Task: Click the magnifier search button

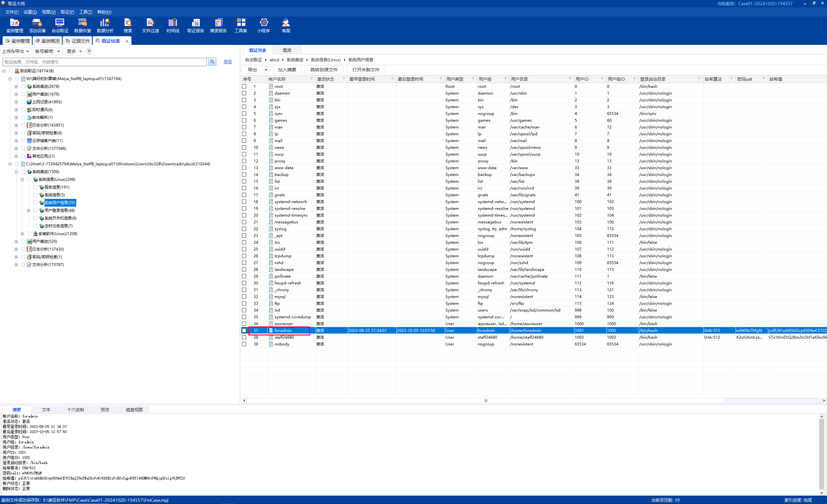Action: point(212,62)
